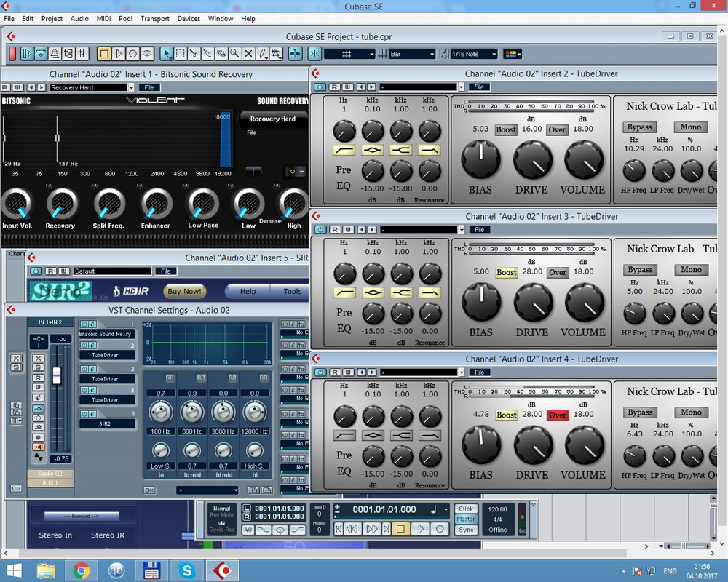This screenshot has height=582, width=728.
Task: Click Buy Now! in SIR2 plugin
Action: pyautogui.click(x=184, y=292)
